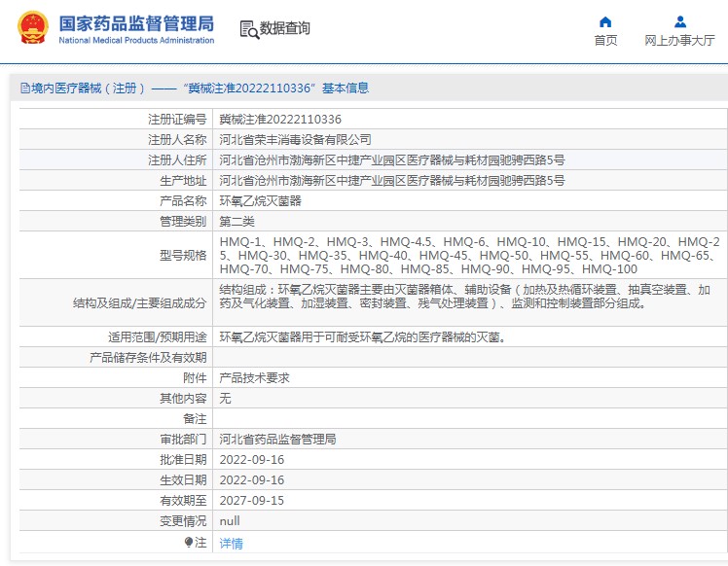Click the 首页 home icon
Image resolution: width=728 pixels, height=566 pixels.
pos(605,21)
